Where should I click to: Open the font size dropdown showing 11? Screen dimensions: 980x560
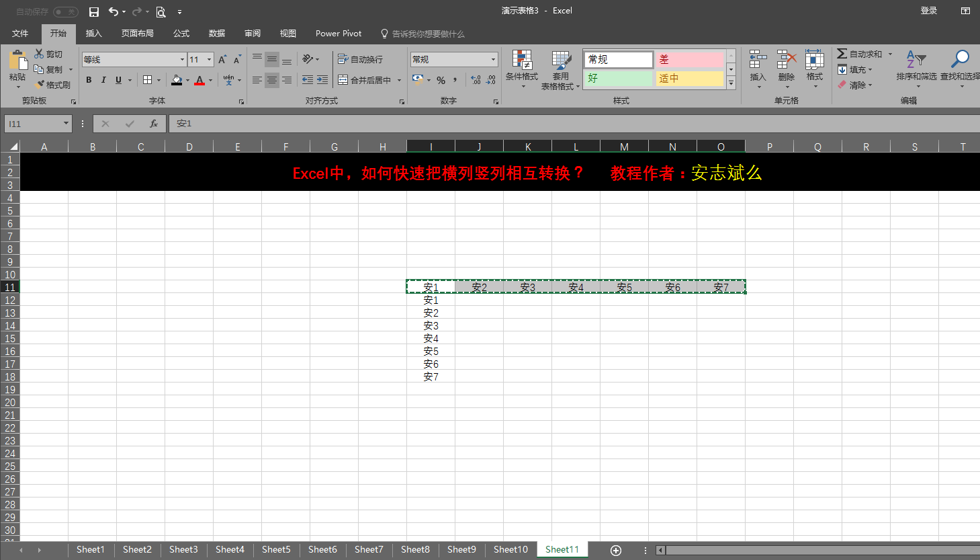pyautogui.click(x=209, y=60)
